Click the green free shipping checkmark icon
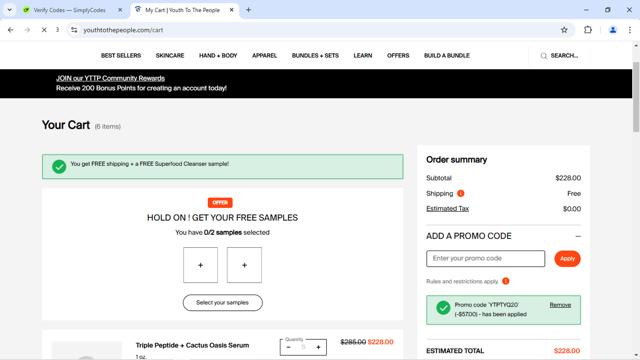 (59, 167)
